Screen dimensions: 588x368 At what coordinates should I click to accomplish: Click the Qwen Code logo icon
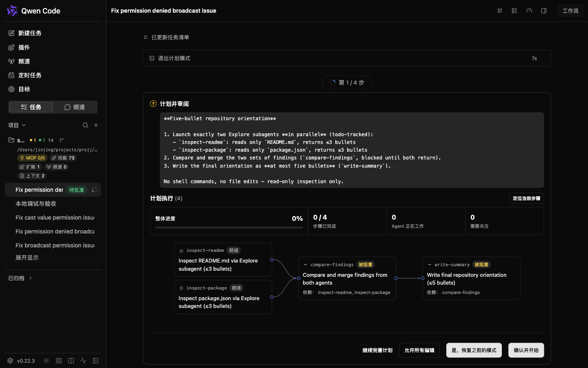[x=12, y=11]
